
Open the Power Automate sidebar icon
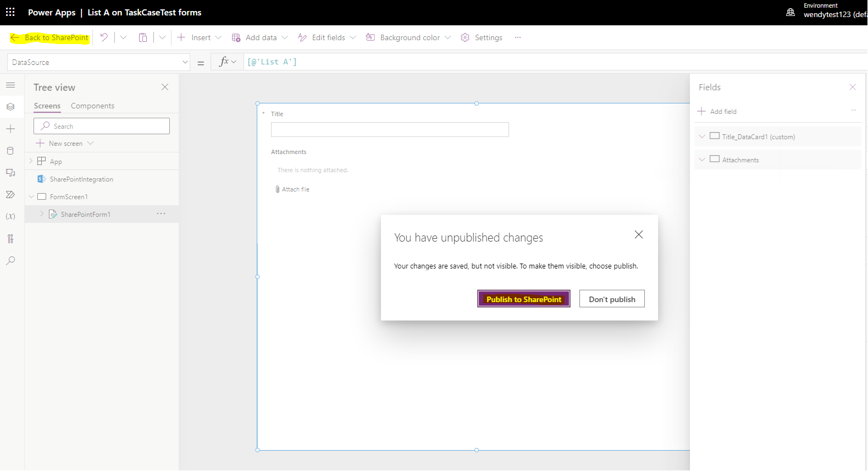(x=10, y=195)
